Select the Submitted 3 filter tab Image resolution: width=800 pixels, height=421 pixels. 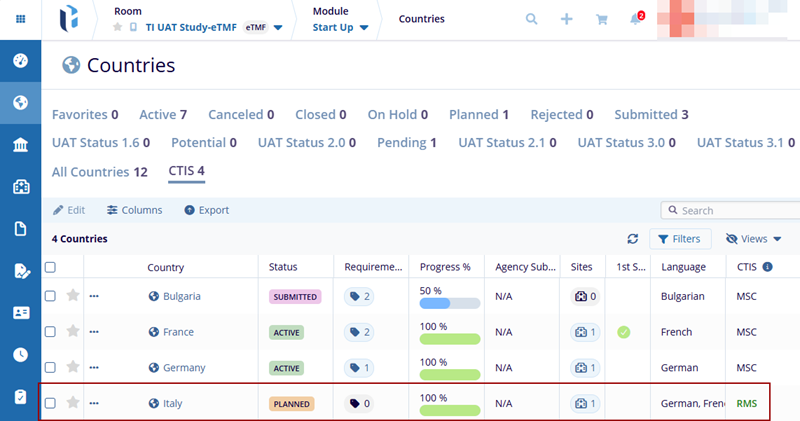651,115
